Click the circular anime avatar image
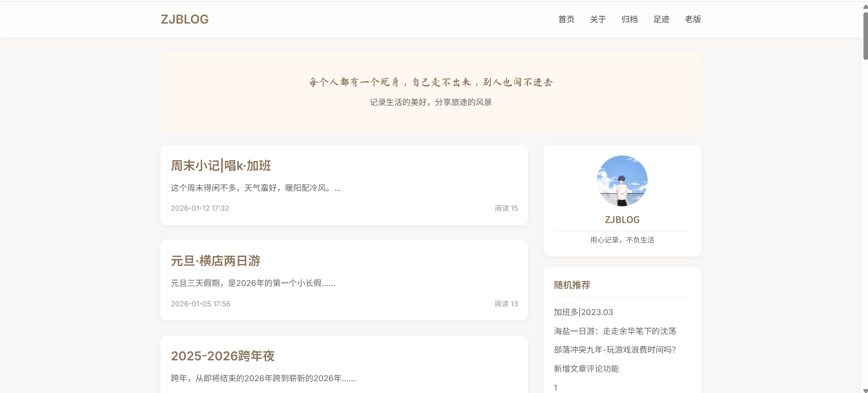This screenshot has height=393, width=868. [x=622, y=181]
